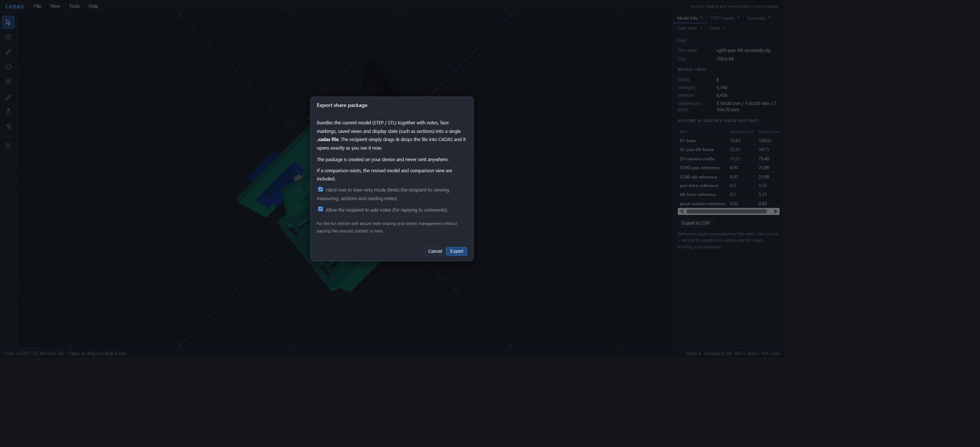Click the Export to CSV button

(x=696, y=223)
